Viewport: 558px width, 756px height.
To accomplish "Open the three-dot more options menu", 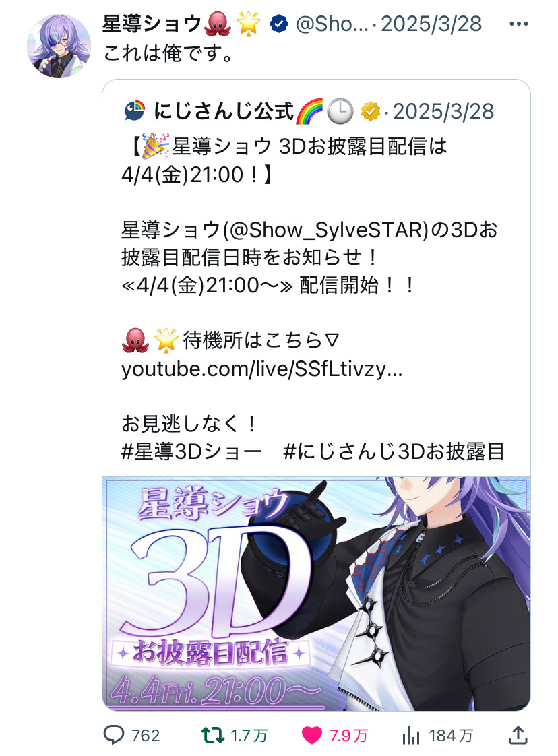I will tap(518, 24).
